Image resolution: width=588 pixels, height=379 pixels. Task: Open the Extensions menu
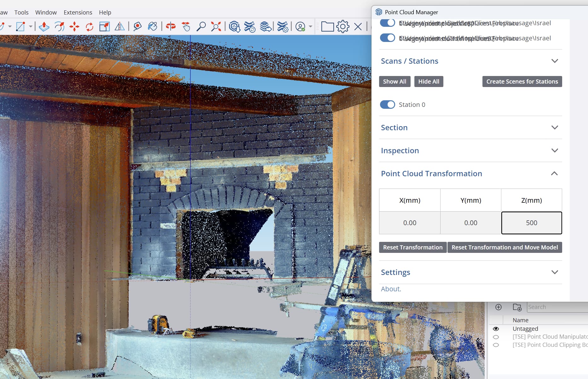tap(78, 12)
